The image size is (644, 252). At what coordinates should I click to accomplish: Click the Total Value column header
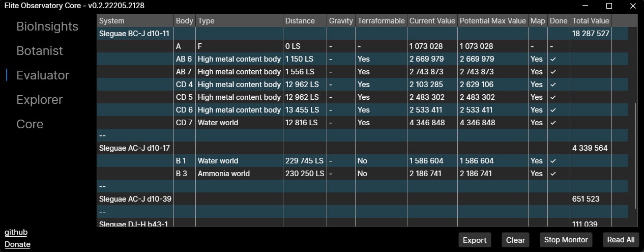591,21
